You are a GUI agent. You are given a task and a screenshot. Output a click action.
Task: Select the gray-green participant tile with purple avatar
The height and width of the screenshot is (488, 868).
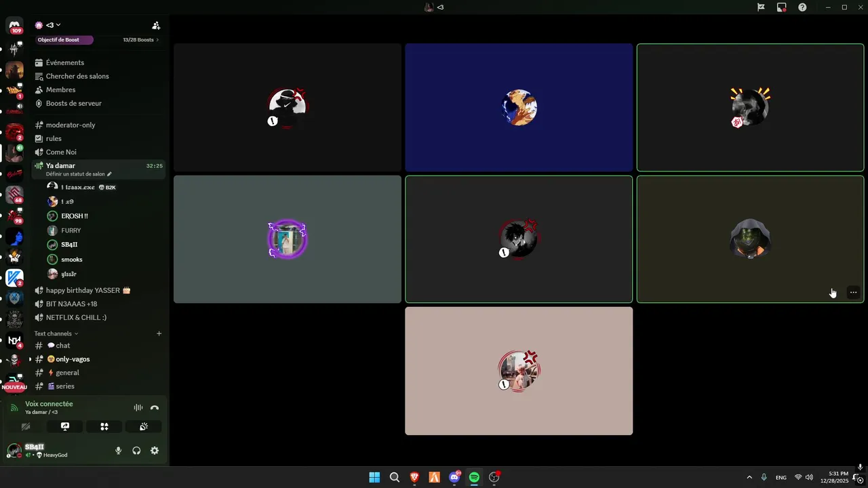click(x=288, y=239)
